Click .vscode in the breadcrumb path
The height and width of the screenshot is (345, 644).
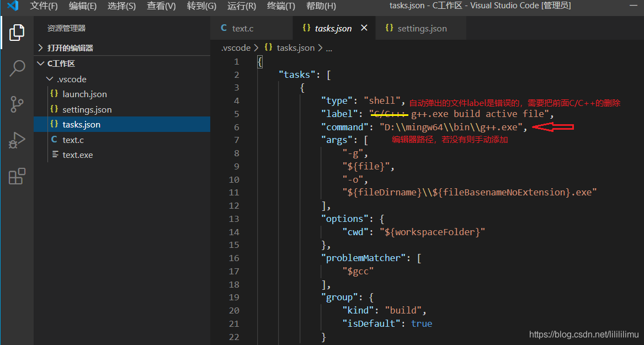(x=236, y=48)
